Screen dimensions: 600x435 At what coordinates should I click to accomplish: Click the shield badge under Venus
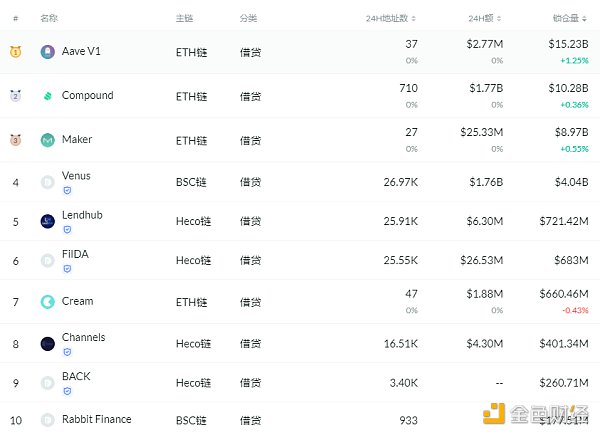coord(67,189)
